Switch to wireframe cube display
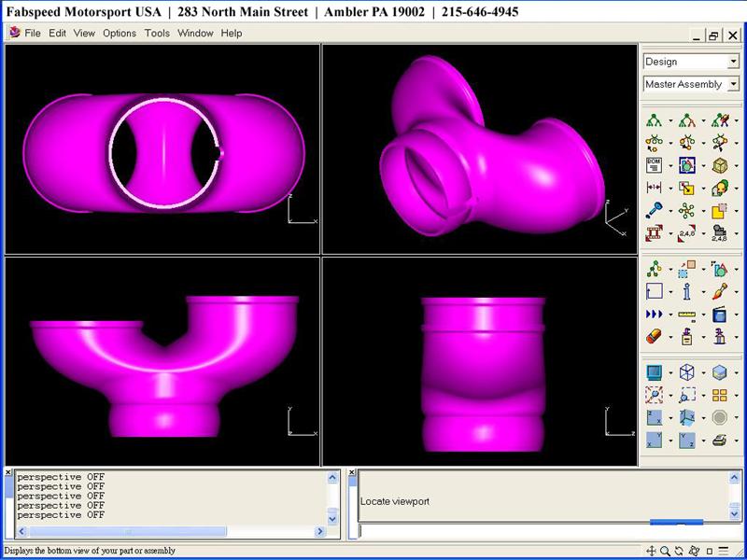 tap(686, 372)
